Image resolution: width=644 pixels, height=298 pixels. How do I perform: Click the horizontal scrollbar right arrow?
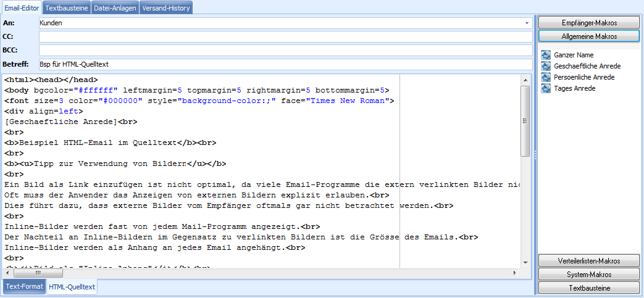pyautogui.click(x=515, y=273)
